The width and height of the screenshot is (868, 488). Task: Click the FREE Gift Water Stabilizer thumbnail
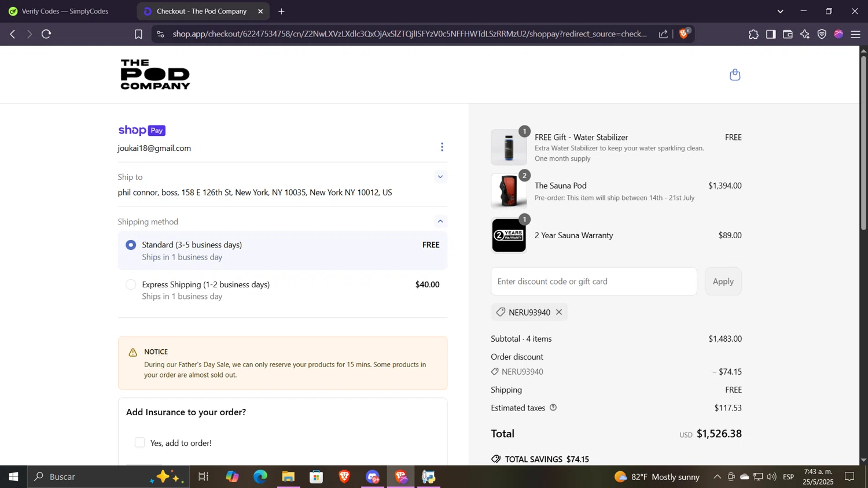[509, 147]
